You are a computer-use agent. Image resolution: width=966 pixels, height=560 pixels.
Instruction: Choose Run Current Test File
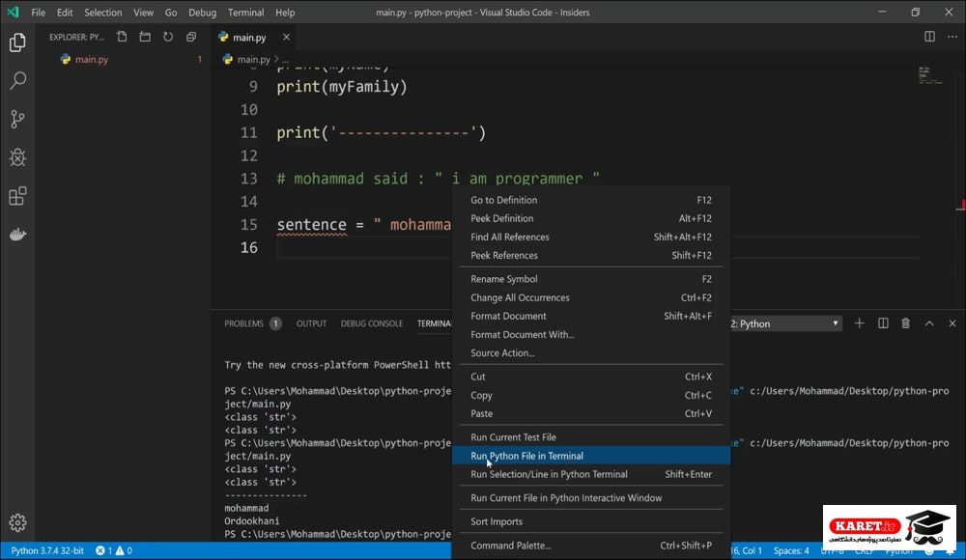(591, 437)
